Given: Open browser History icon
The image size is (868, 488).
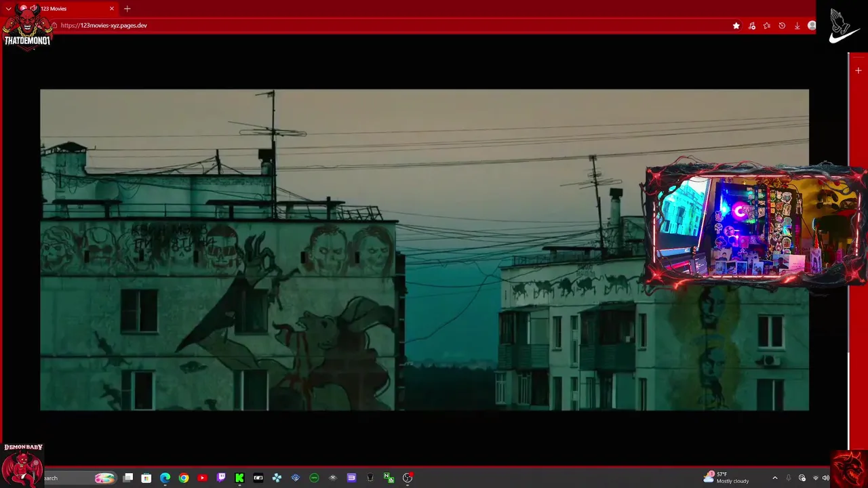Looking at the screenshot, I should 782,26.
